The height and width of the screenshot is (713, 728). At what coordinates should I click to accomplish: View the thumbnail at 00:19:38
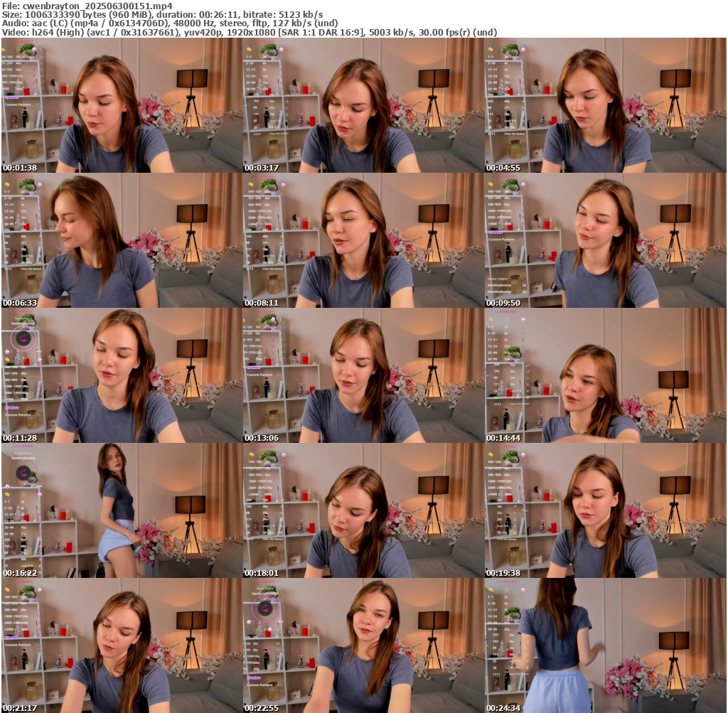click(x=606, y=510)
